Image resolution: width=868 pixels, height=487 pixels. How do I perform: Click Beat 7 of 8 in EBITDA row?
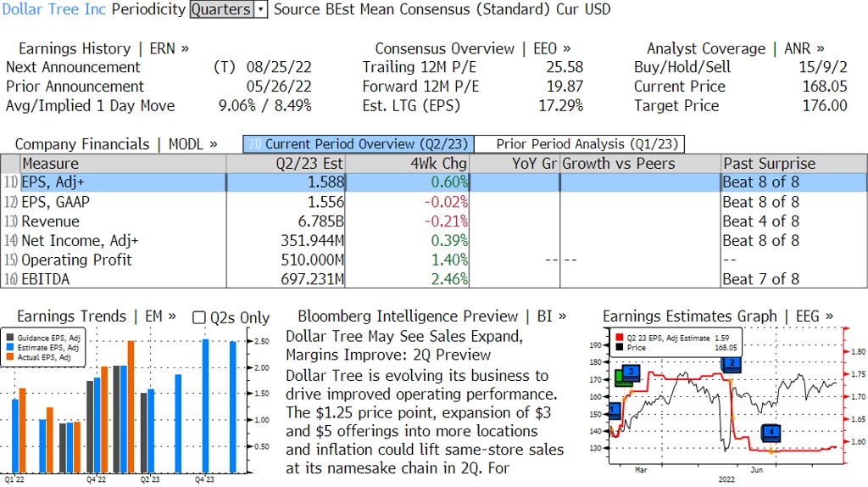click(x=761, y=279)
